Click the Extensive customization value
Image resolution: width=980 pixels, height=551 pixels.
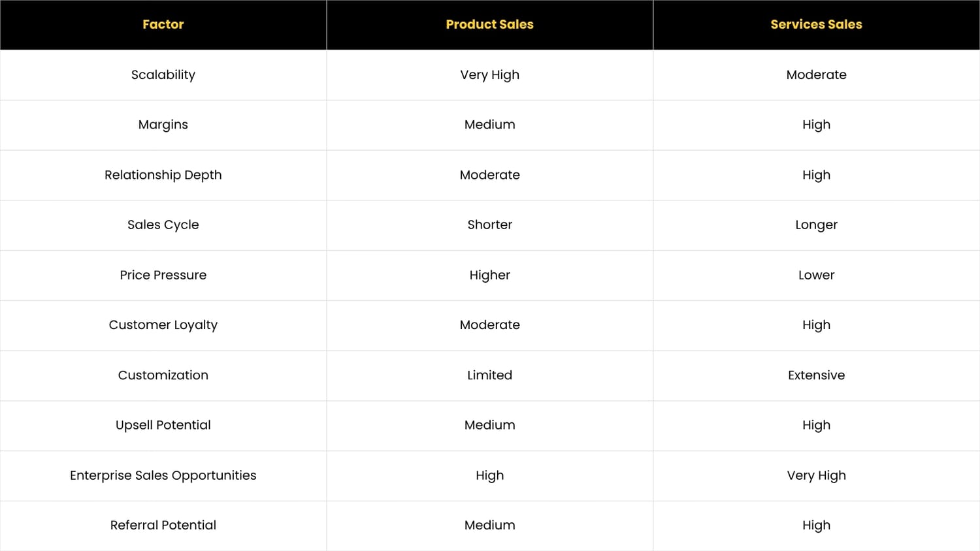817,375
